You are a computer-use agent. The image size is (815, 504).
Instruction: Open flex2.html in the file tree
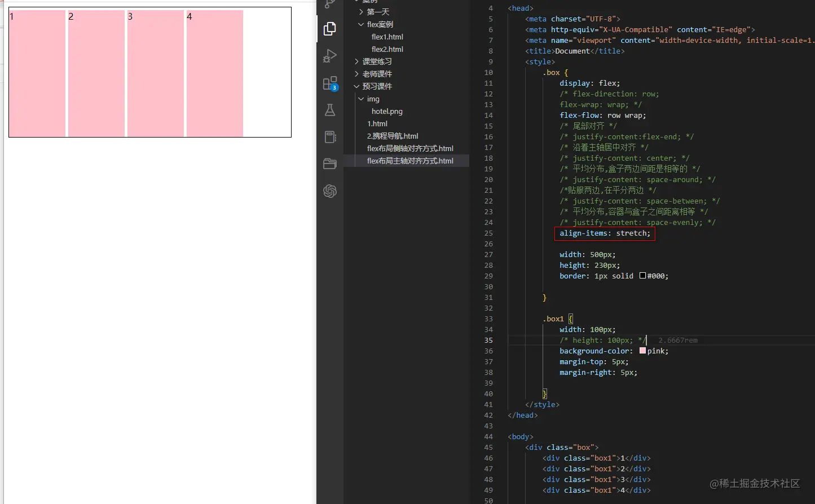coord(387,49)
